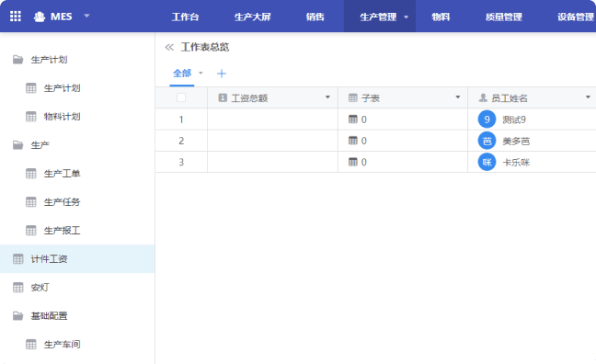Screen dimensions: 596x364
Task: Open the 生产管理 menu
Action: click(378, 17)
